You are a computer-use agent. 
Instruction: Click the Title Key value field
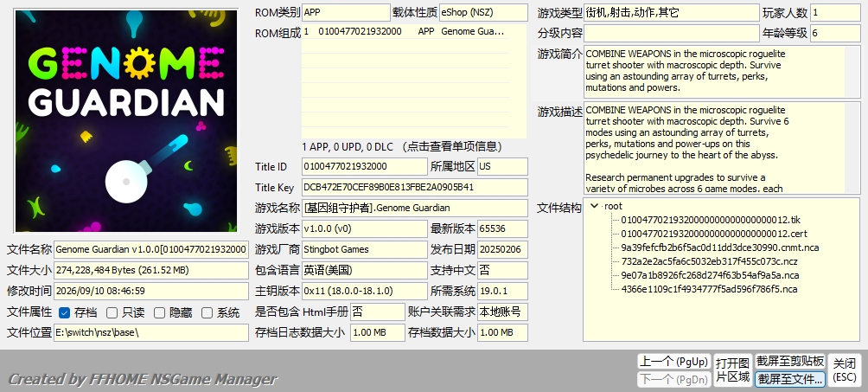coord(415,188)
